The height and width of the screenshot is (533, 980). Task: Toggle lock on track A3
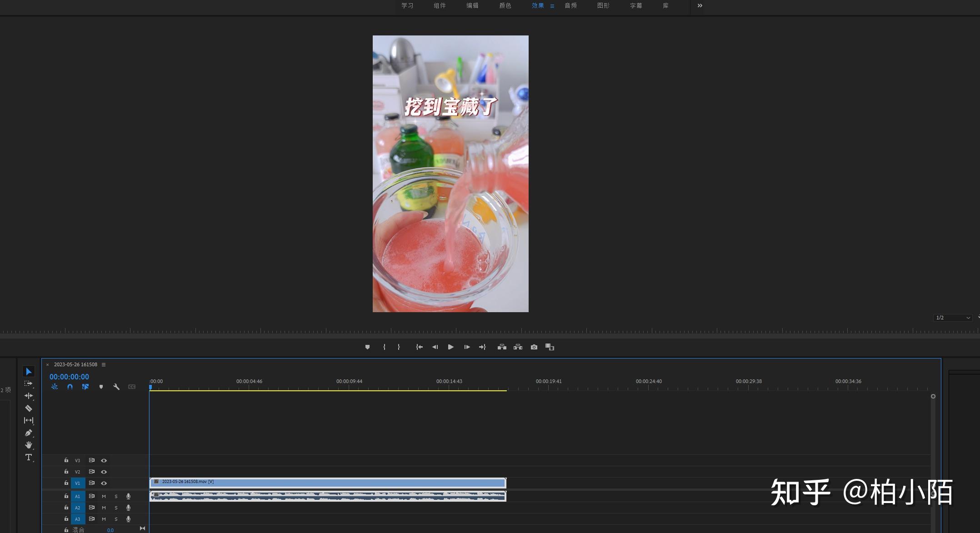(66, 519)
